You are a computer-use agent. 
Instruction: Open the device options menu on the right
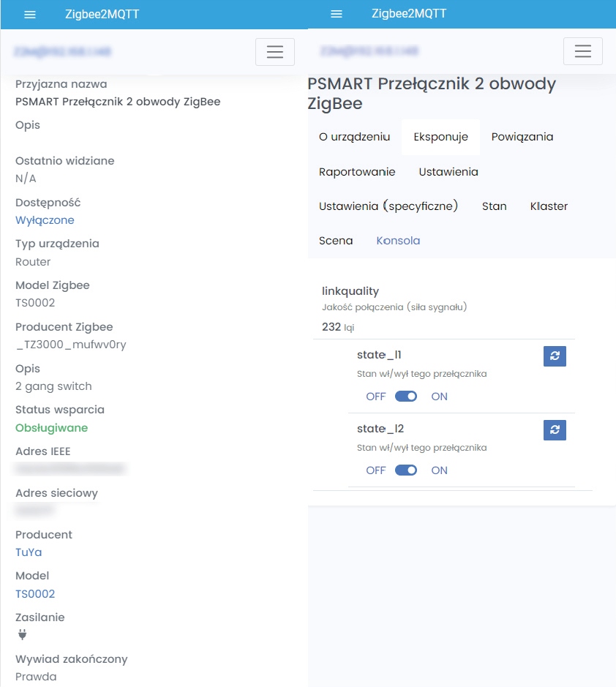582,51
